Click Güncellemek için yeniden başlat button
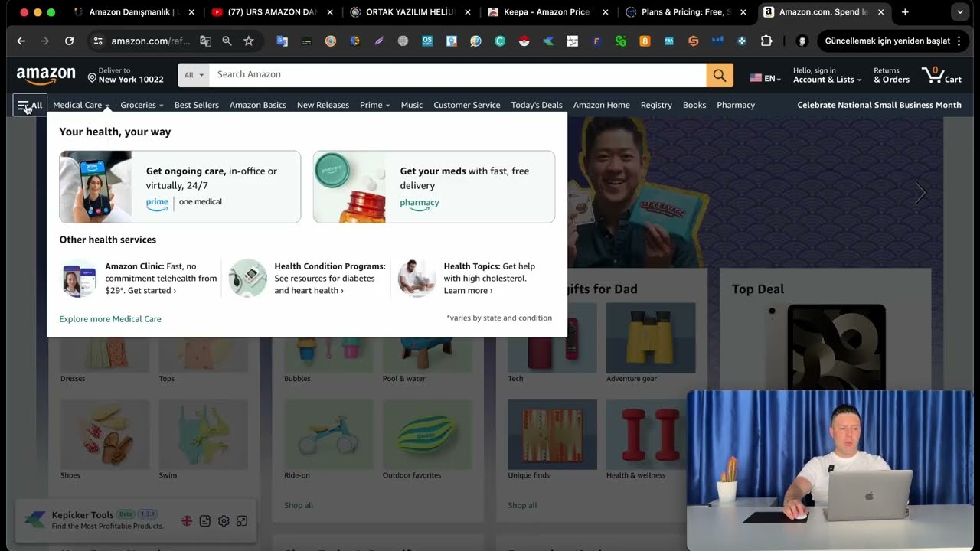This screenshot has width=980, height=551. click(x=887, y=41)
